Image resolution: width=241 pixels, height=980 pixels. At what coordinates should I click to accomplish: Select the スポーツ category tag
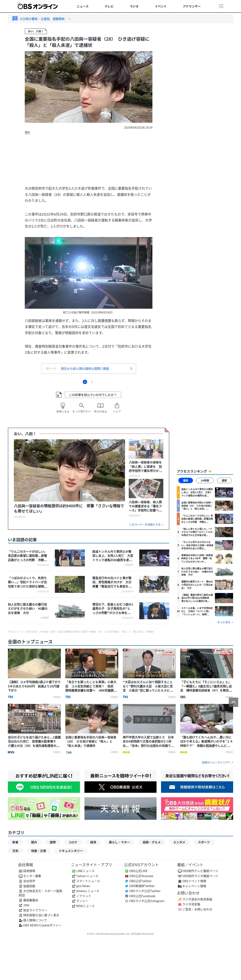click(x=204, y=842)
